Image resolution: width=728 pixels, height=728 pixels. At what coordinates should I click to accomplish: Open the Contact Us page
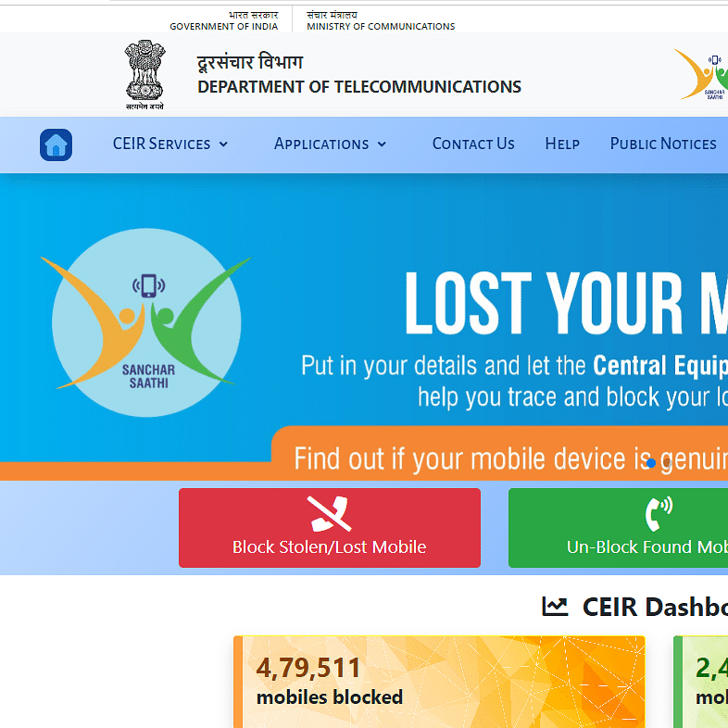[473, 144]
